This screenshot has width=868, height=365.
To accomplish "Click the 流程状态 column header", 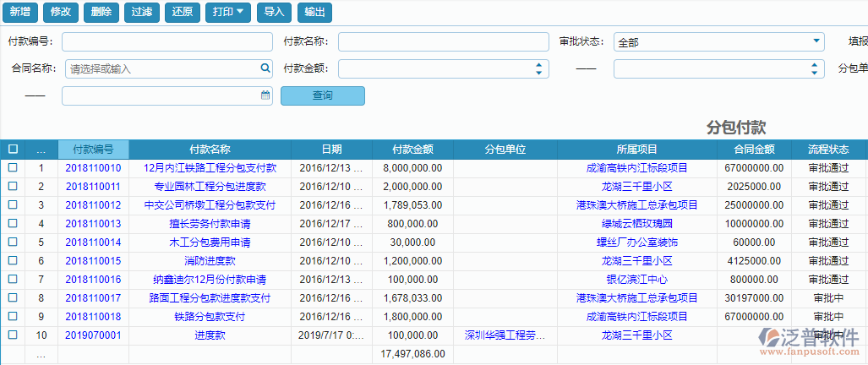I will tap(830, 150).
